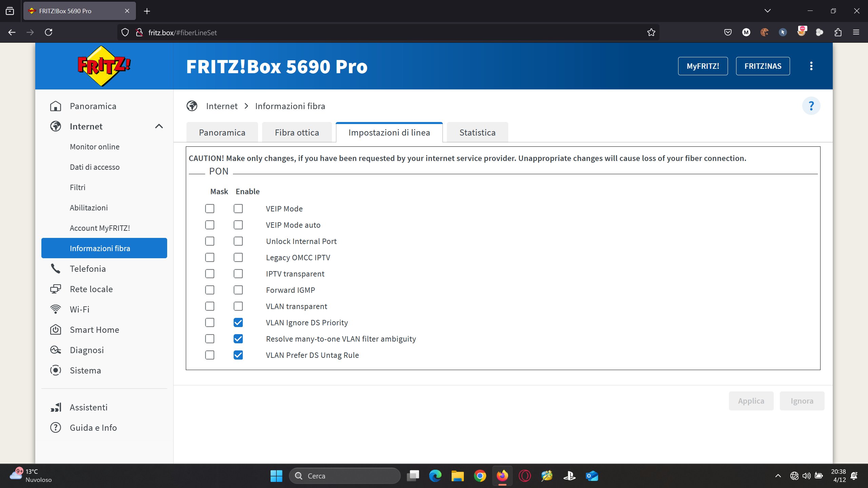
Task: Collapse the Internet menu chevron
Action: coord(159,126)
